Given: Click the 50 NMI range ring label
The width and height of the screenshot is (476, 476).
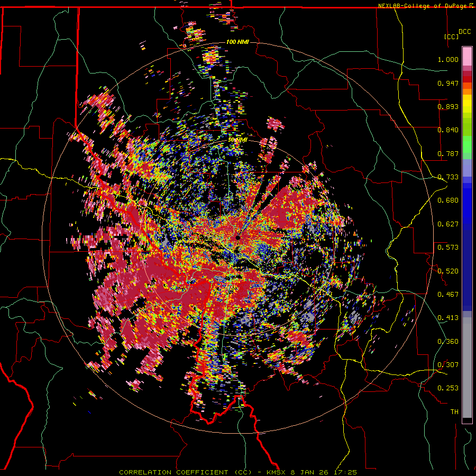Looking at the screenshot, I should 237,140.
